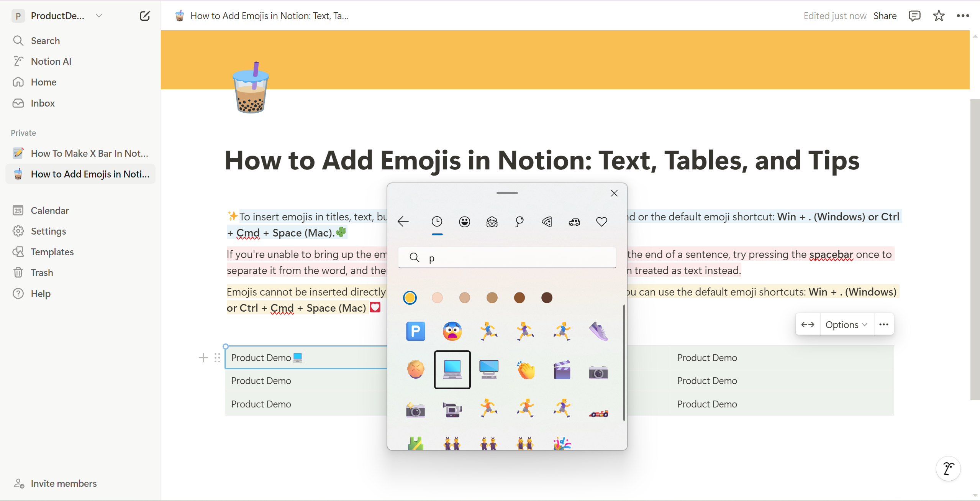Expand the ProductDe... workspace switcher
980x501 pixels.
click(x=57, y=16)
